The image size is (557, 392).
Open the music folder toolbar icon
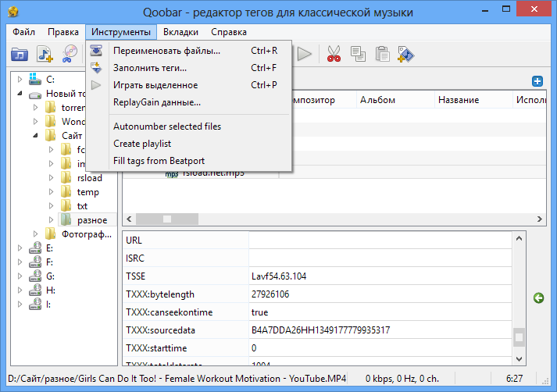pyautogui.click(x=20, y=55)
